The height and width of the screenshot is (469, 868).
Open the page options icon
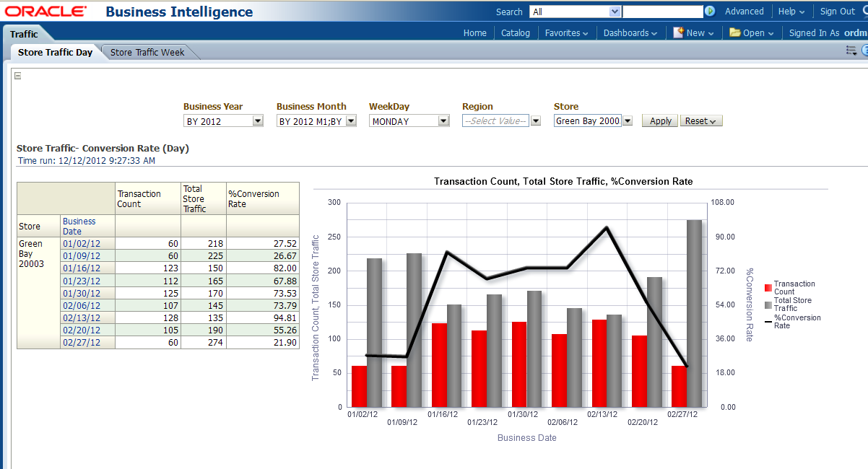tap(851, 51)
